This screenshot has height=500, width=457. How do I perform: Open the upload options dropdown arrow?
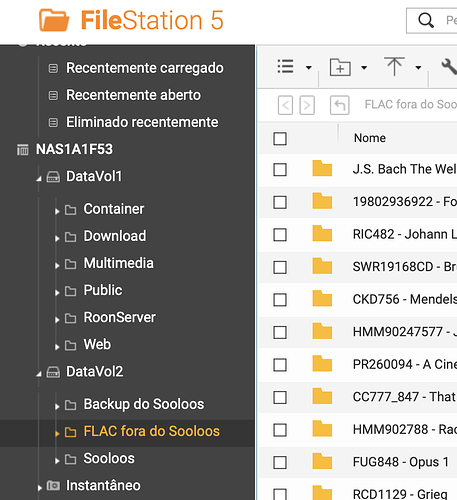coord(418,68)
